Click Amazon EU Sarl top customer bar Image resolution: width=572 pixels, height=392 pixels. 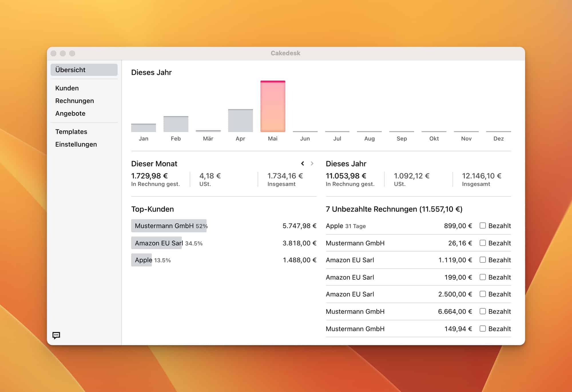(156, 243)
